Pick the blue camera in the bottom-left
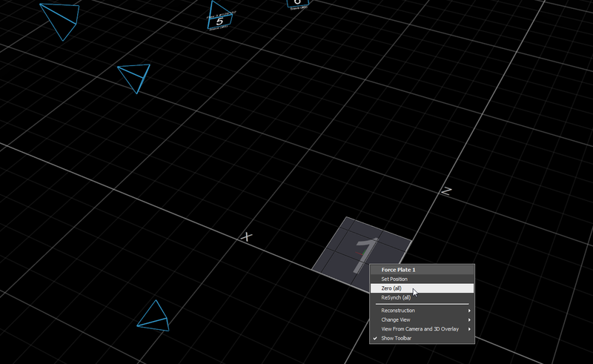This screenshot has width=593, height=364. click(154, 316)
